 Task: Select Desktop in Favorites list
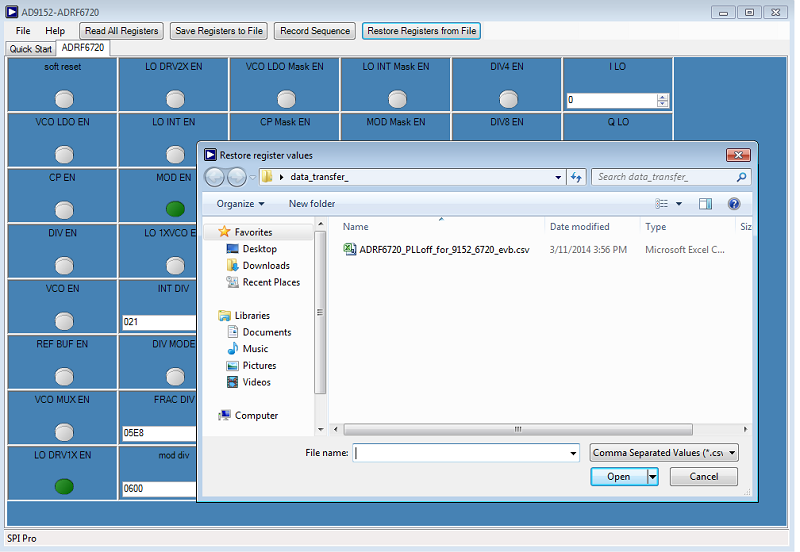pyautogui.click(x=259, y=249)
